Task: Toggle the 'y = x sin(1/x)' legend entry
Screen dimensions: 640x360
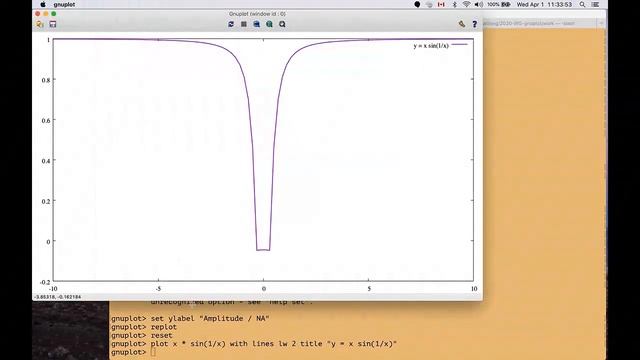Action: pos(431,46)
